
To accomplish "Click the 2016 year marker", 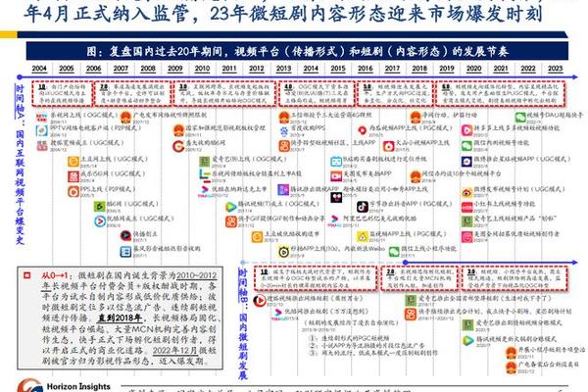I will click(x=366, y=69).
